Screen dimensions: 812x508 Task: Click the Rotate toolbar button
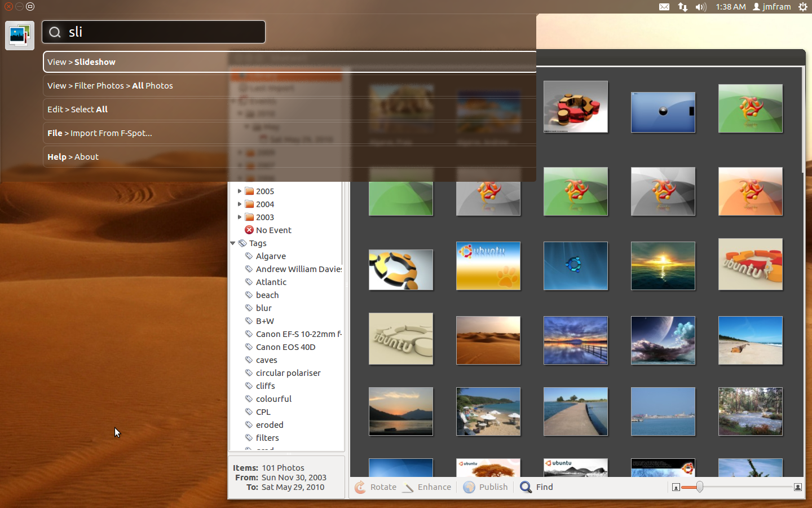click(x=376, y=487)
